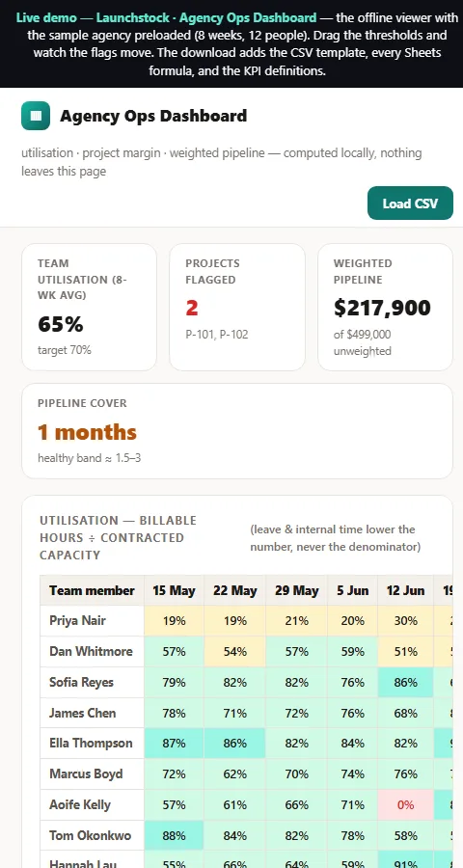
Task: Click the 22 May column header
Action: [234, 590]
